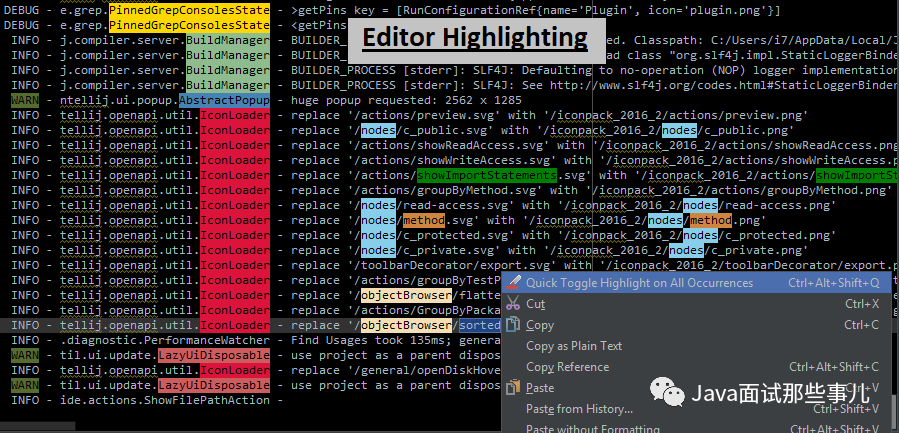Click orange 'method' before .png

710,220
